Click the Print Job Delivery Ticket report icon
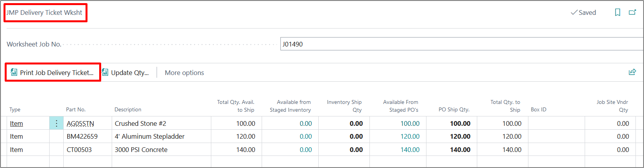The image size is (644, 168). (x=14, y=72)
